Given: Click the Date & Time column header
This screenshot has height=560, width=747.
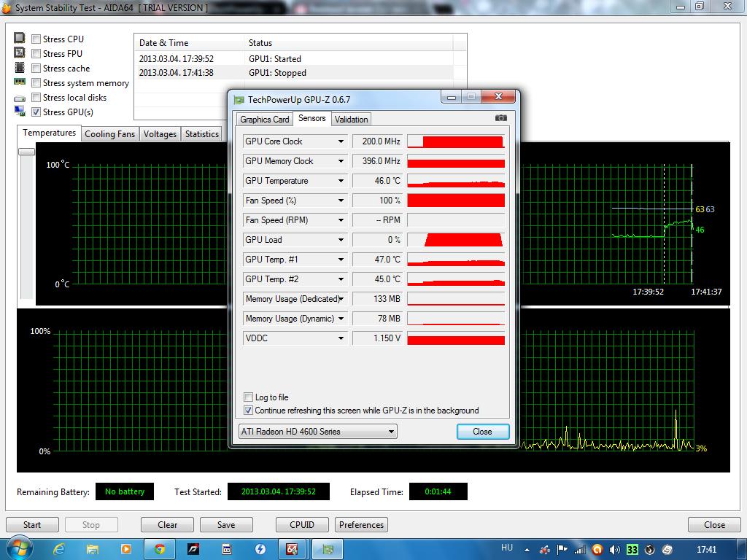Looking at the screenshot, I should [189, 43].
